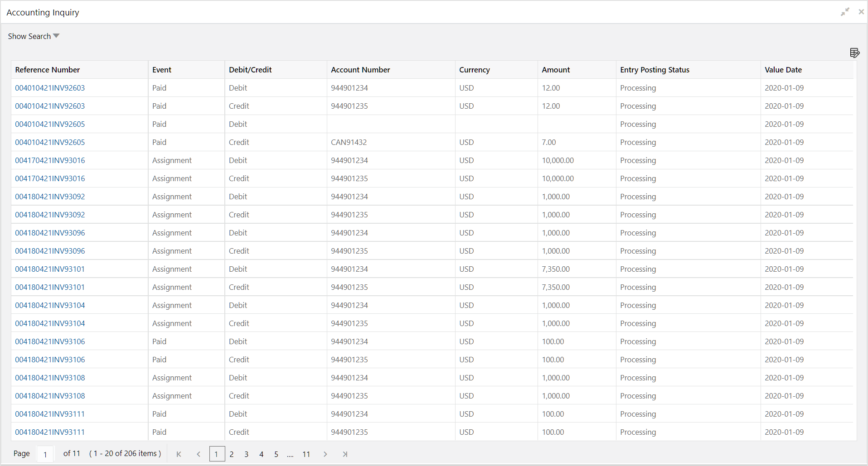Select page 11 in pagination
The width and height of the screenshot is (868, 466).
306,454
